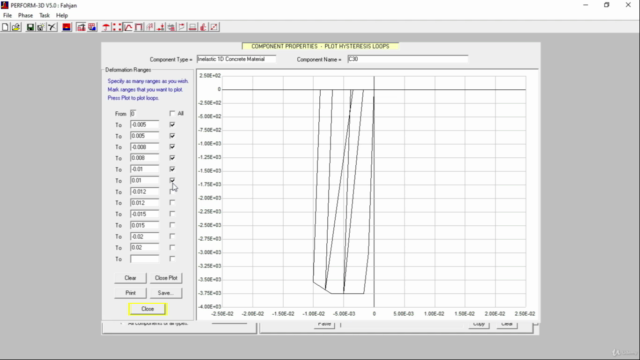Check the empty last range checkbox
The height and width of the screenshot is (360, 640).
(172, 258)
